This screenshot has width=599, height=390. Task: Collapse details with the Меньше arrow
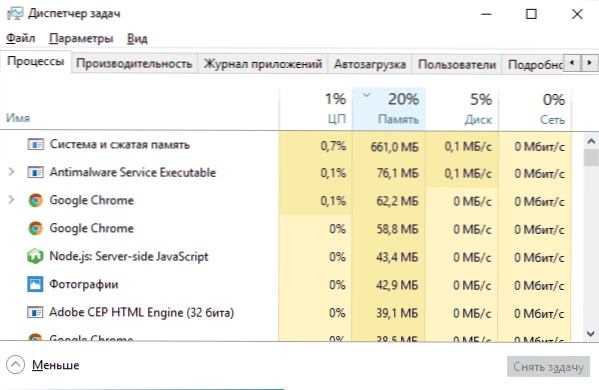click(16, 365)
